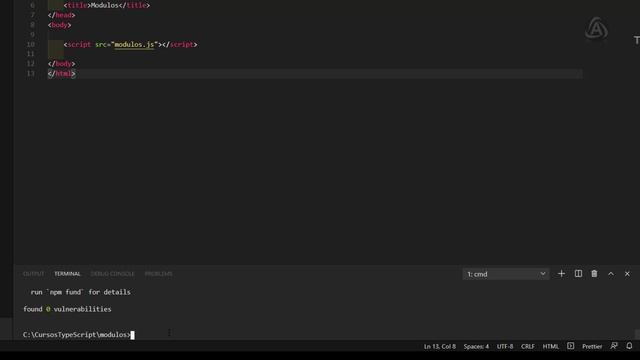
Task: Click the title text Modulos in editor
Action: (104, 5)
